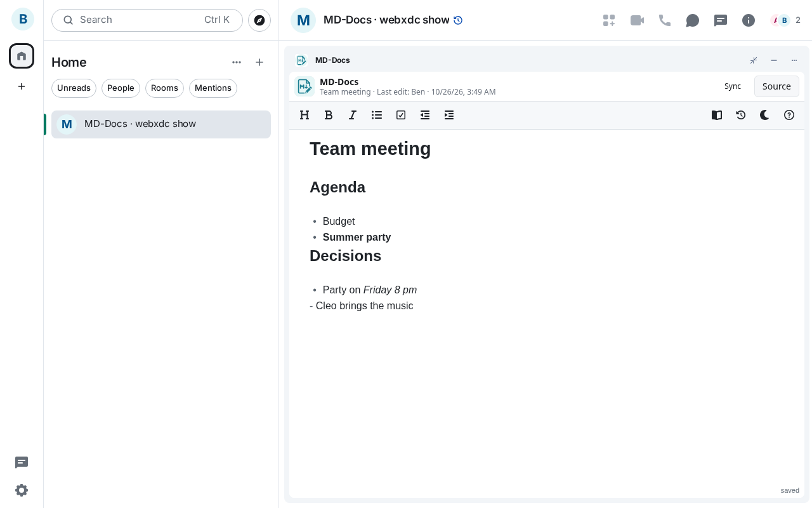Viewport: 812px width, 508px height.
Task: Click the 'Team meeting' heading text
Action: coord(370,149)
